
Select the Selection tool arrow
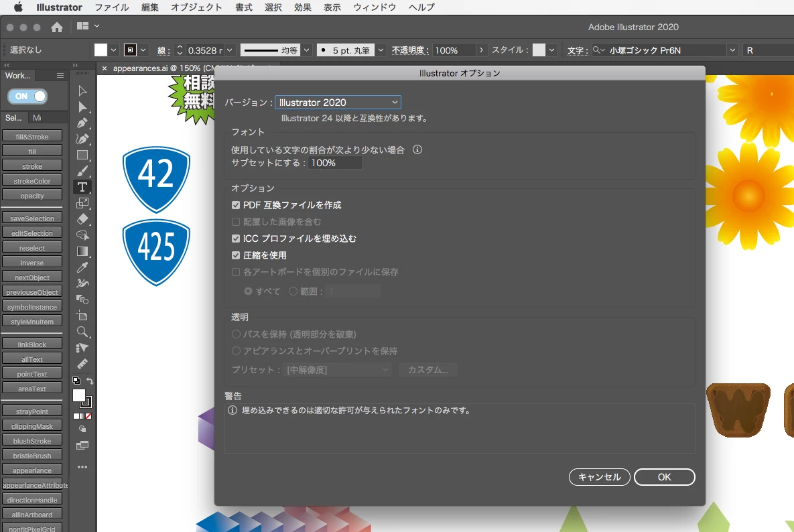coord(82,91)
